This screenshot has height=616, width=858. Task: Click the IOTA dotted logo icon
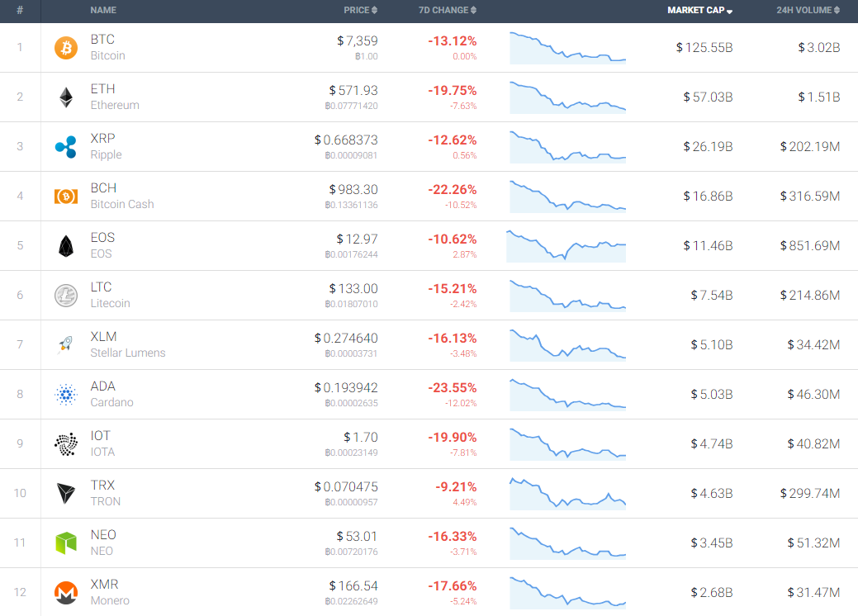pyautogui.click(x=66, y=443)
